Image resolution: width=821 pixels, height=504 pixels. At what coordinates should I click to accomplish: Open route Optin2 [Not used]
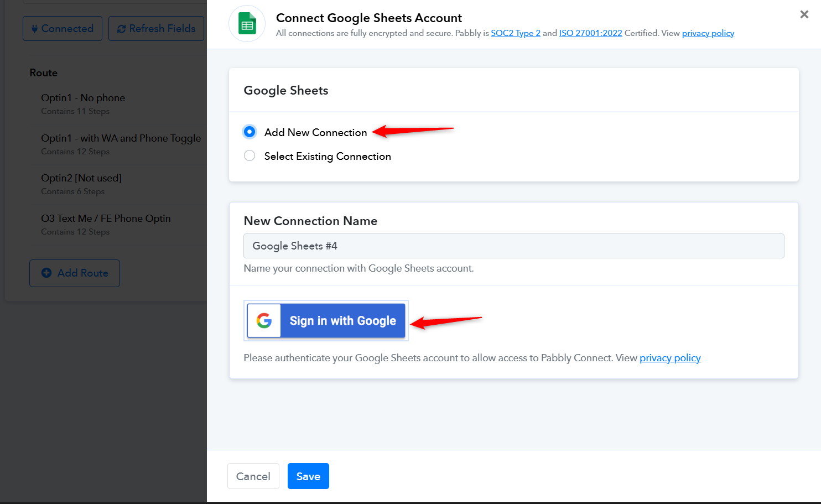81,178
